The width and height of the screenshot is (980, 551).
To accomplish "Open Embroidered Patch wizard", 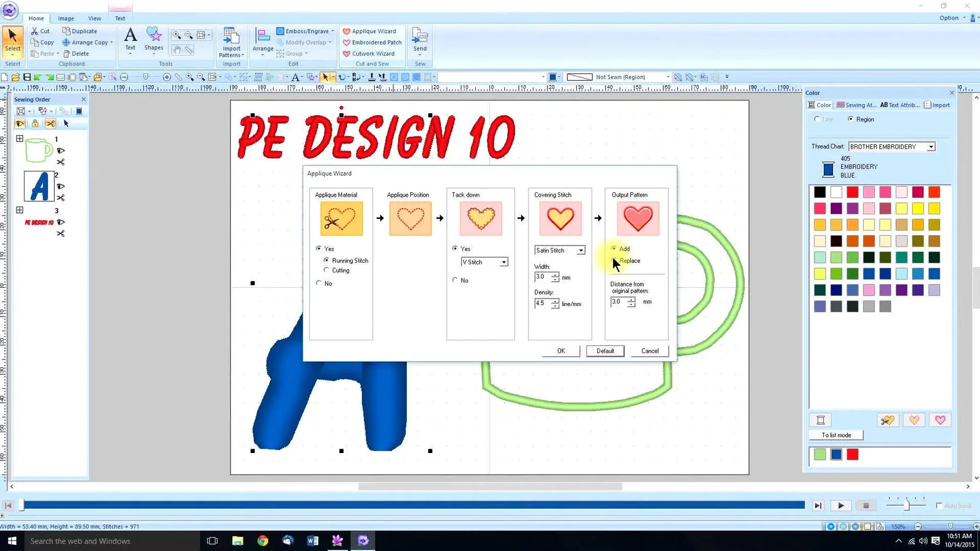I will click(x=372, y=42).
